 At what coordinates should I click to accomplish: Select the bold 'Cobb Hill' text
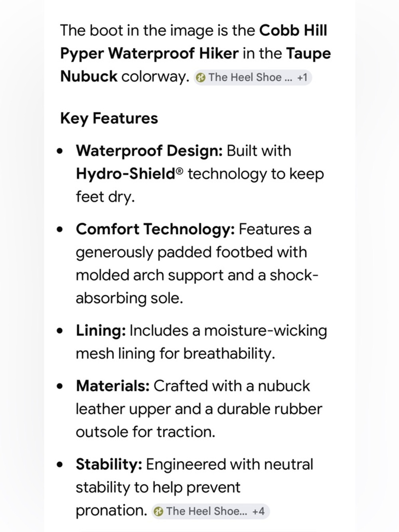[293, 30]
